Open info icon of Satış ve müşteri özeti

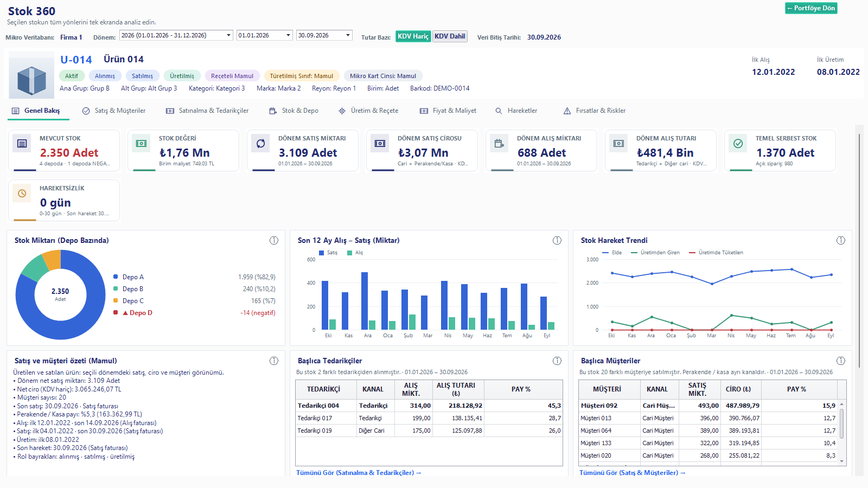pyautogui.click(x=274, y=361)
